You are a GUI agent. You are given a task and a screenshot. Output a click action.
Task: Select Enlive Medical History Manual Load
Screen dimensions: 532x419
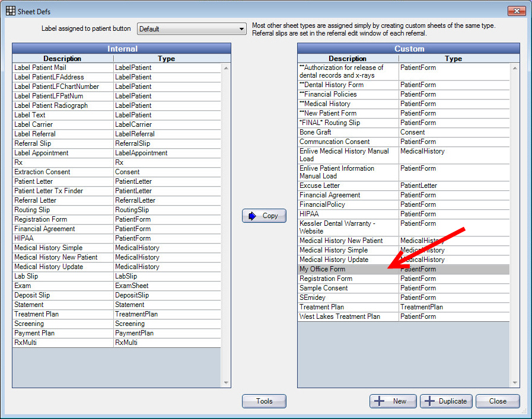[x=403, y=155]
